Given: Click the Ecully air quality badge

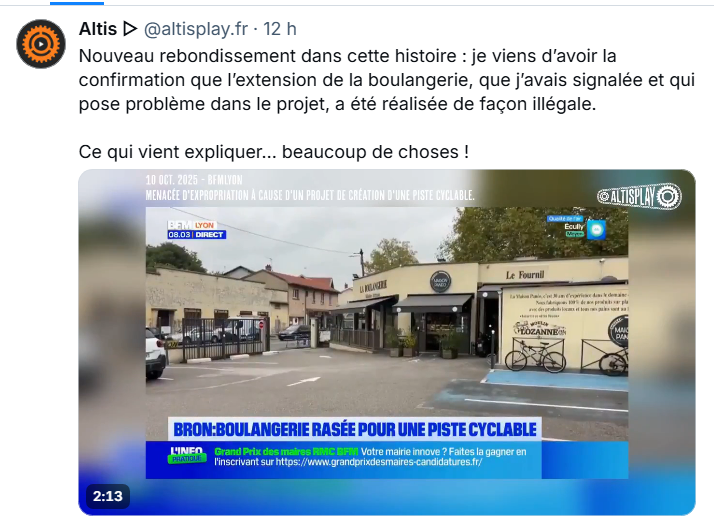Looking at the screenshot, I should coord(576,227).
